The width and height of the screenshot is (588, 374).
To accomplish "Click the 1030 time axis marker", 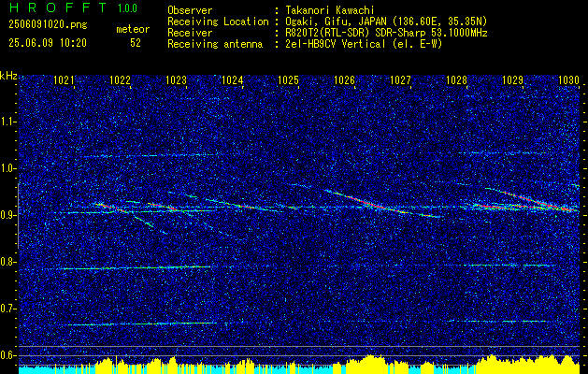I will point(568,79).
